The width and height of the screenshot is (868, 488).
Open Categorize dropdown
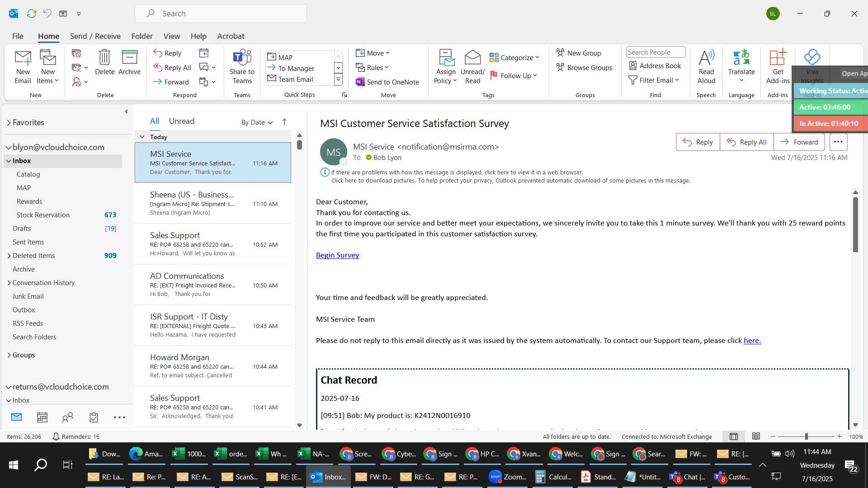pyautogui.click(x=514, y=58)
